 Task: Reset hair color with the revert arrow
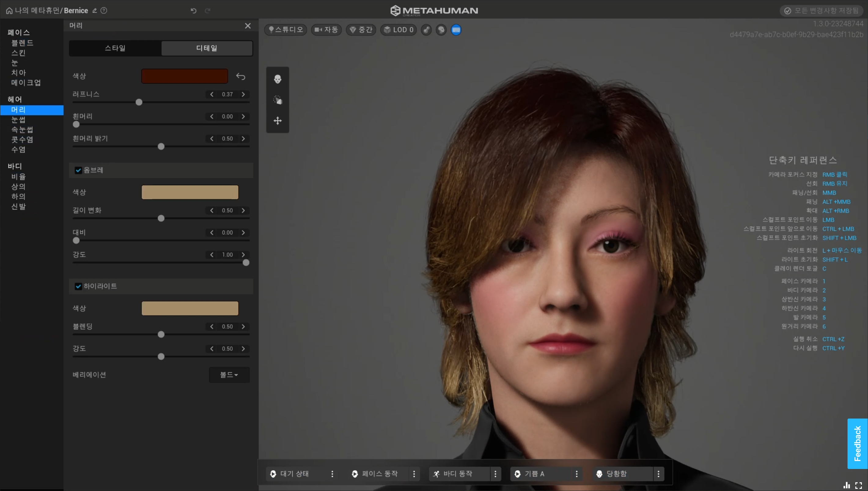240,76
